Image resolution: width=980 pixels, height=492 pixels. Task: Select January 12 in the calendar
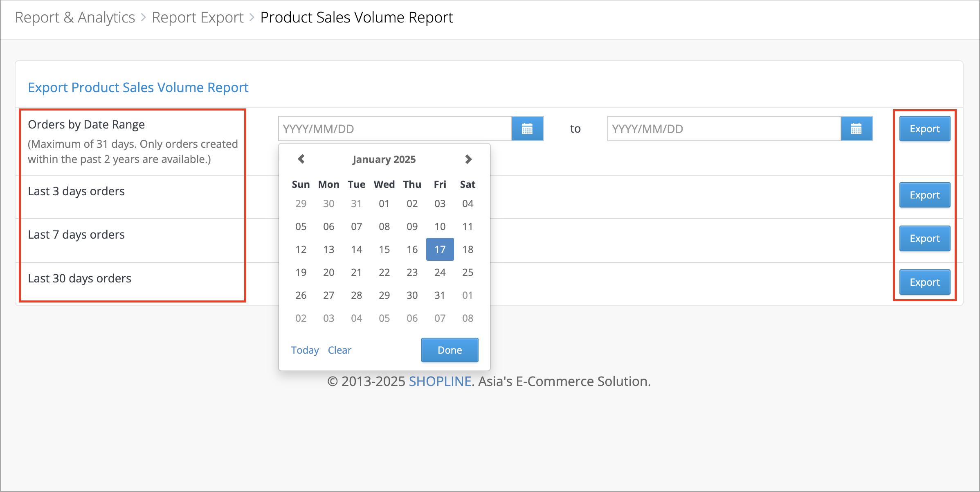[301, 249]
